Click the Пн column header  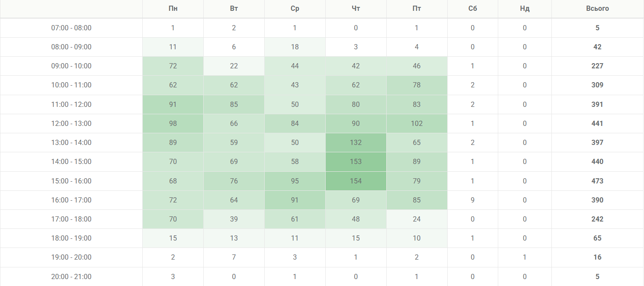(x=173, y=9)
